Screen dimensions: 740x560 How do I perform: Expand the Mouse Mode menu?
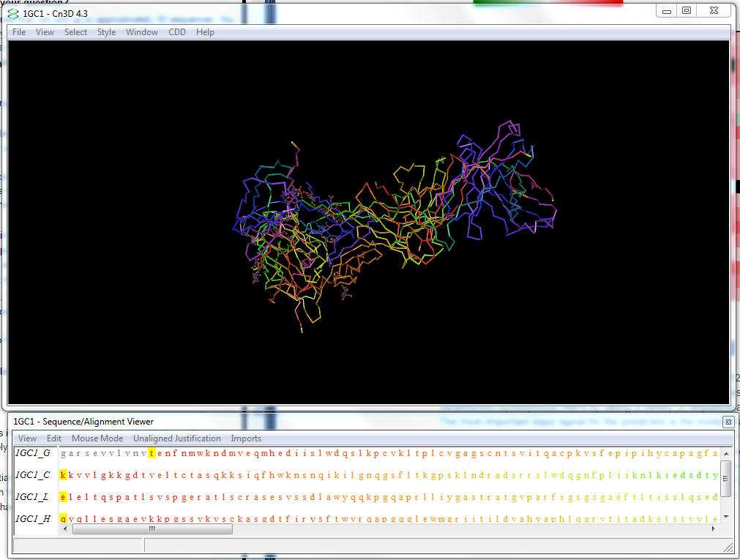[97, 438]
